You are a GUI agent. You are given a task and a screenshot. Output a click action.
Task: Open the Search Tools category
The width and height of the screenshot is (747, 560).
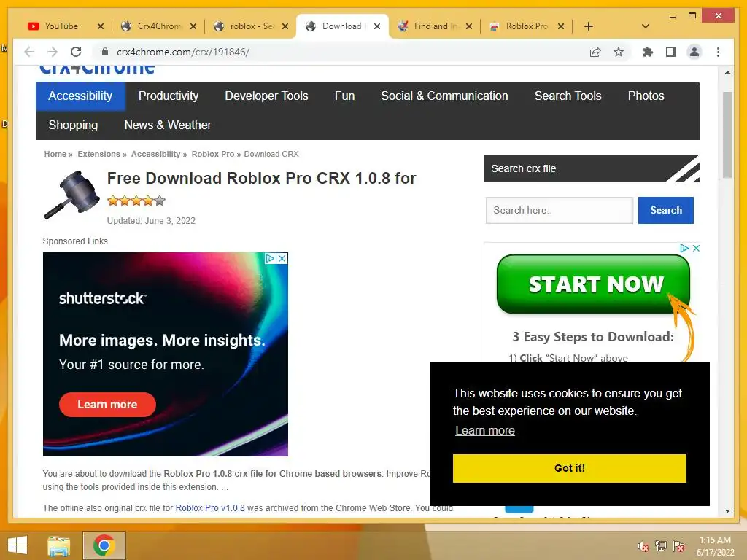[568, 96]
